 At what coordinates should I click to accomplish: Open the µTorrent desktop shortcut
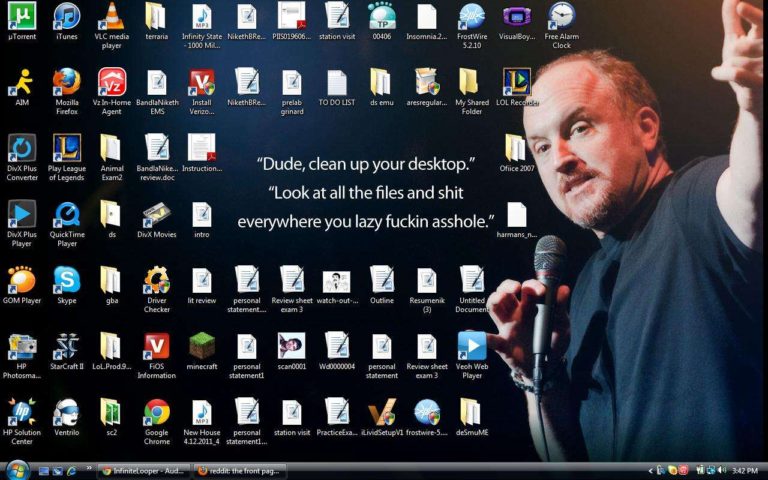tap(22, 17)
